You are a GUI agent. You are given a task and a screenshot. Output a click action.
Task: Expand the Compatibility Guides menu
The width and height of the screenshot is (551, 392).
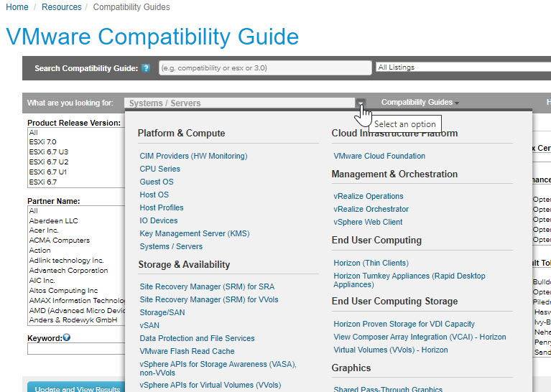pos(420,103)
